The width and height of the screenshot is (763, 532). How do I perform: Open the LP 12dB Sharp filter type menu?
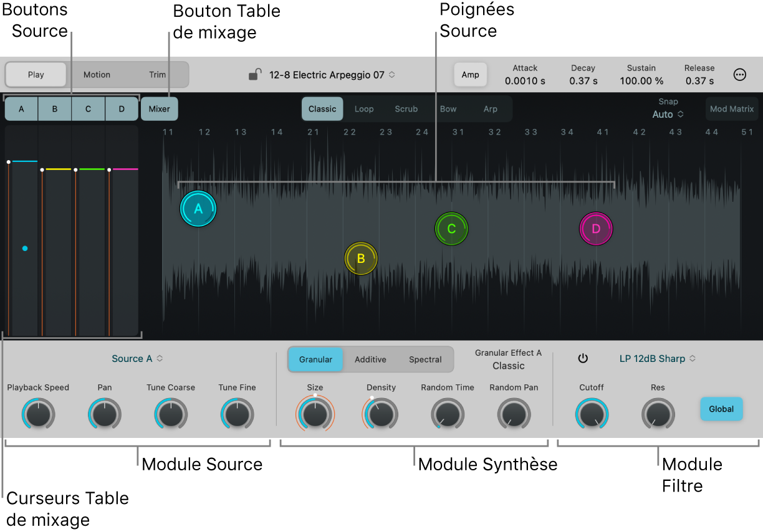tap(658, 359)
